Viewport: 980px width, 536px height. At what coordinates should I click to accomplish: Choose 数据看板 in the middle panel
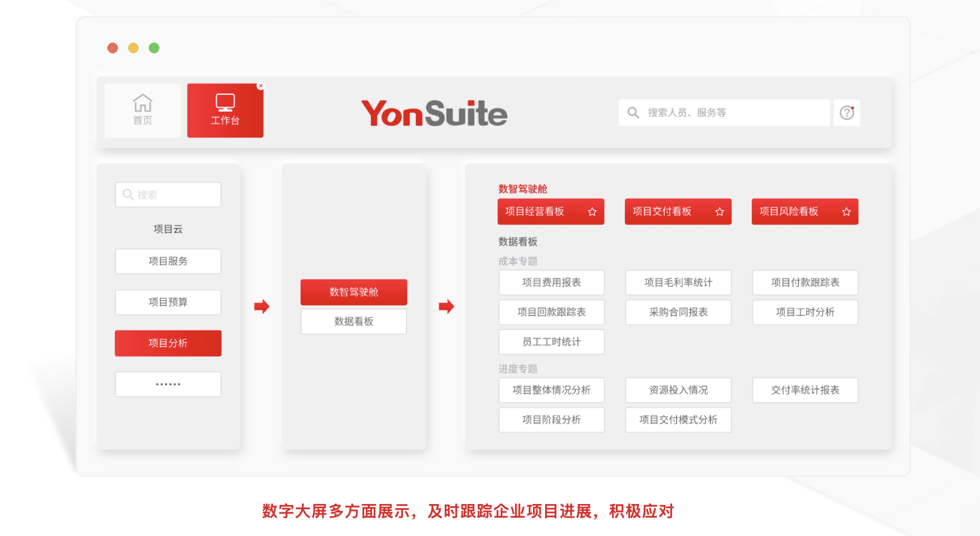[x=354, y=321]
